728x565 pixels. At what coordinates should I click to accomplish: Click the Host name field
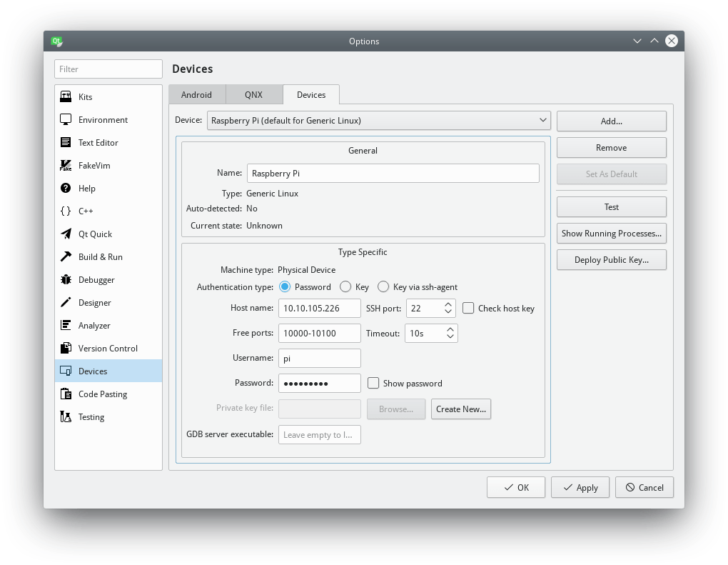pos(320,308)
